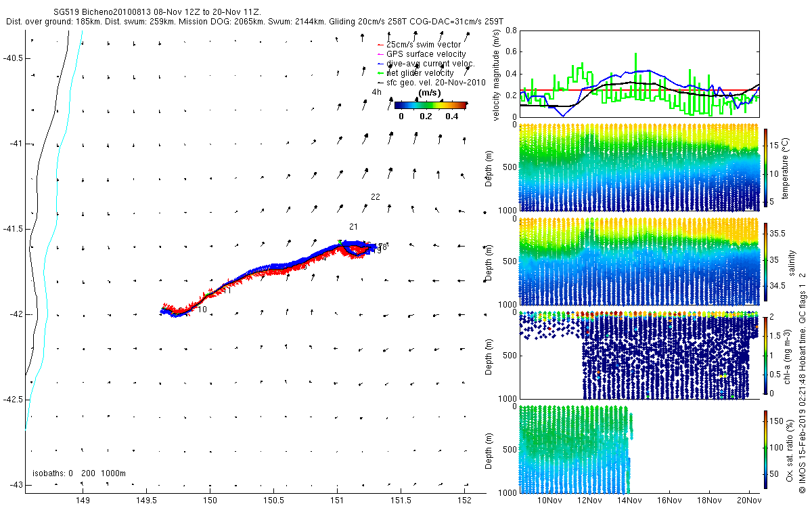Click the '10Nov' date tick label
Image resolution: width=812 pixels, height=508 pixels.
(549, 501)
